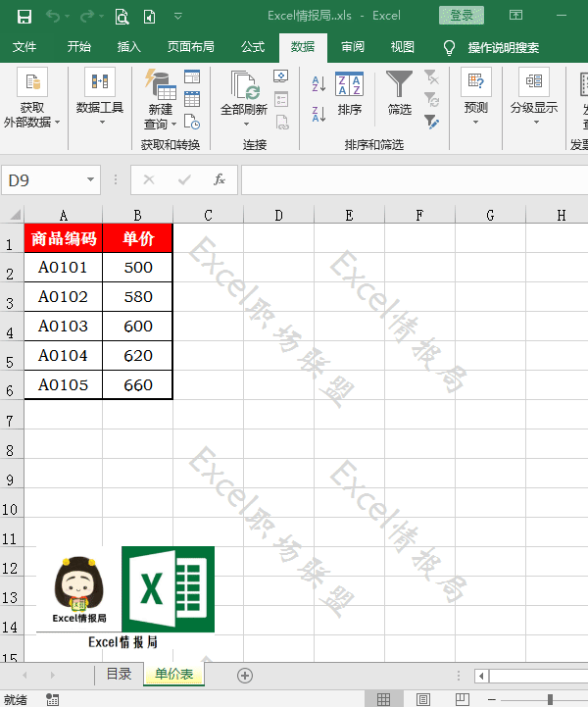Click Properties icon in 连接 group
Image resolution: width=588 pixels, height=707 pixels.
point(281,99)
